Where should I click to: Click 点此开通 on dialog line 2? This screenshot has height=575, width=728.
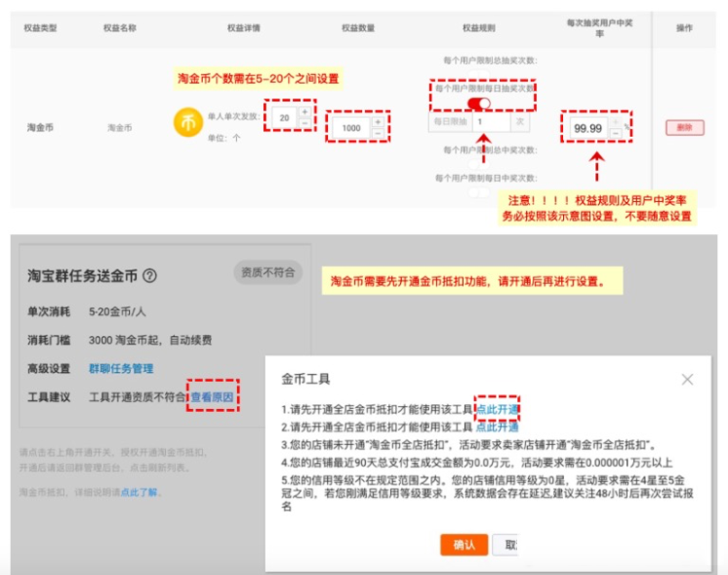click(498, 427)
